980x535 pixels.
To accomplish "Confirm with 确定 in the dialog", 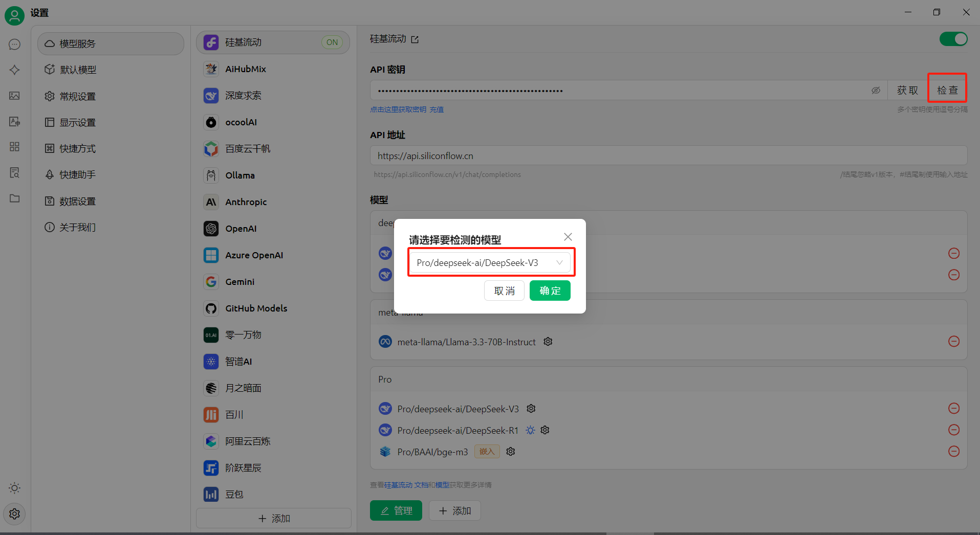I will (550, 291).
